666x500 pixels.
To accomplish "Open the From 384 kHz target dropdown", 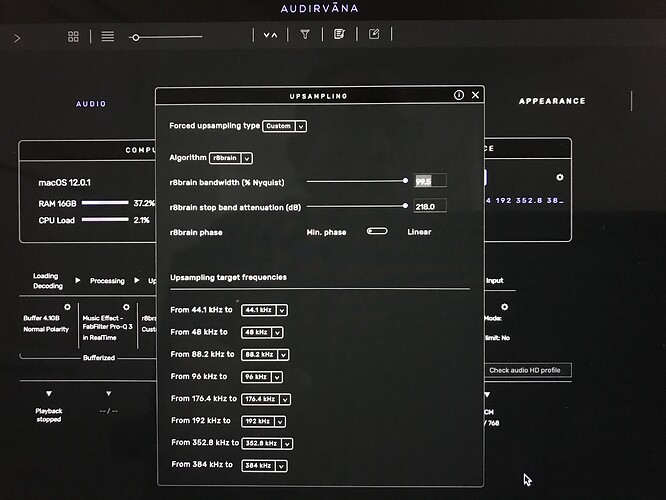I will coord(264,466).
